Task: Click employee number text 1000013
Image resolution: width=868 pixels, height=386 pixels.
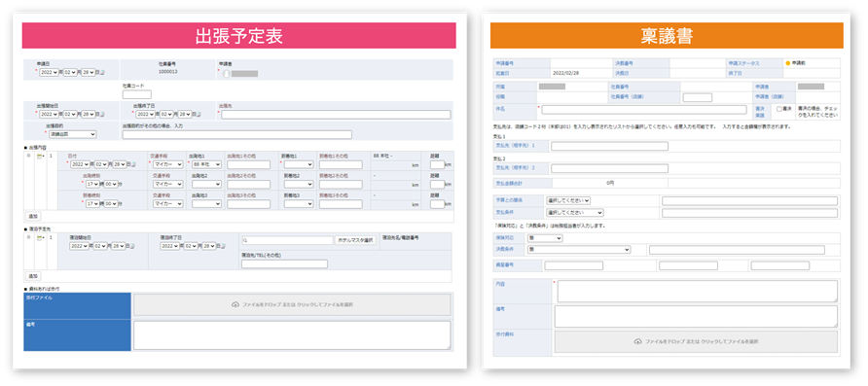Action: [167, 72]
